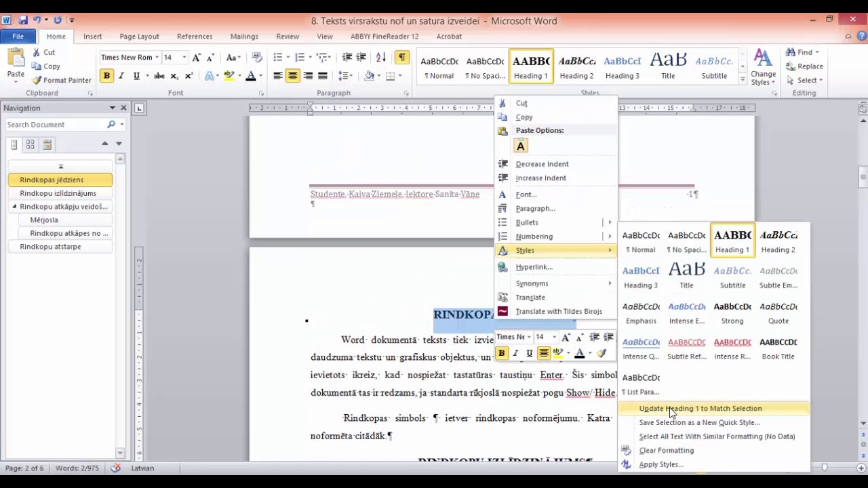The image size is (868, 488).
Task: Apply Intense Reference style in submenu
Action: click(732, 347)
